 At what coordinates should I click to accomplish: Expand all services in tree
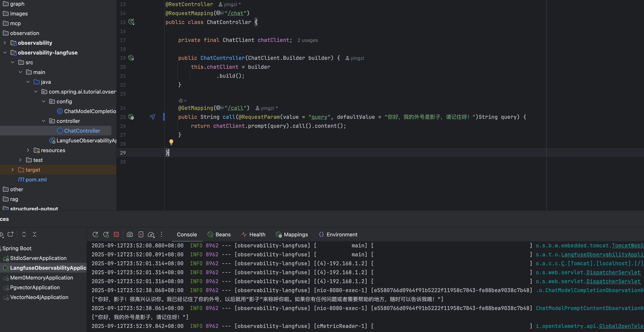24,234
